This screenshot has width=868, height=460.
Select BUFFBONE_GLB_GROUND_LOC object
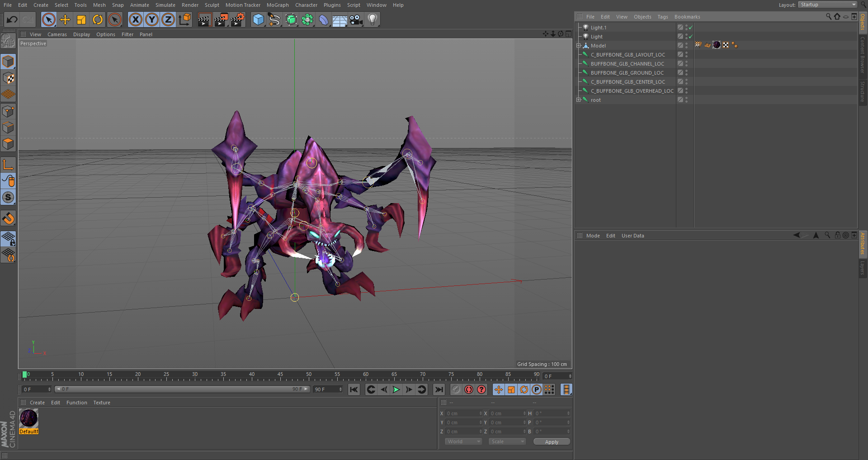(x=627, y=73)
